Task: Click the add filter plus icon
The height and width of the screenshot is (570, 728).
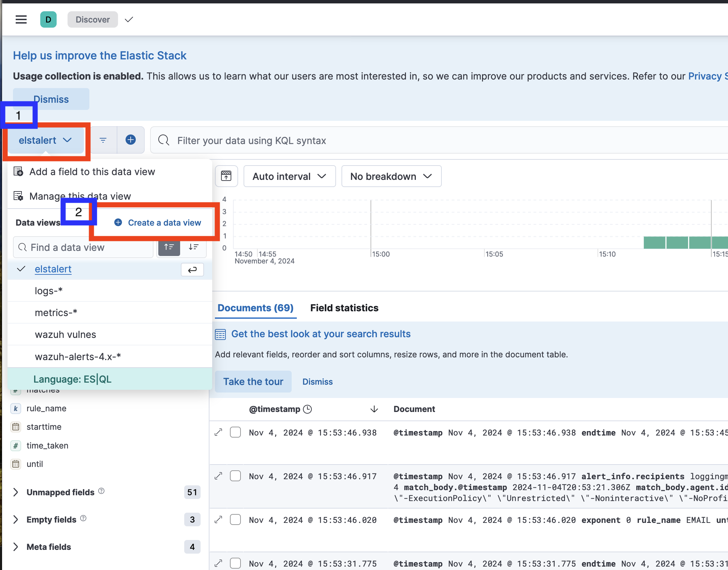Action: pyautogui.click(x=131, y=140)
